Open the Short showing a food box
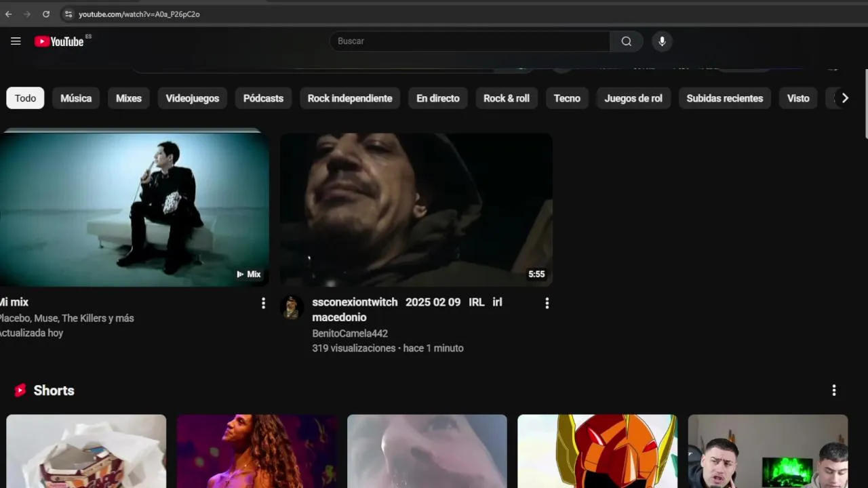This screenshot has width=868, height=488. point(86,451)
